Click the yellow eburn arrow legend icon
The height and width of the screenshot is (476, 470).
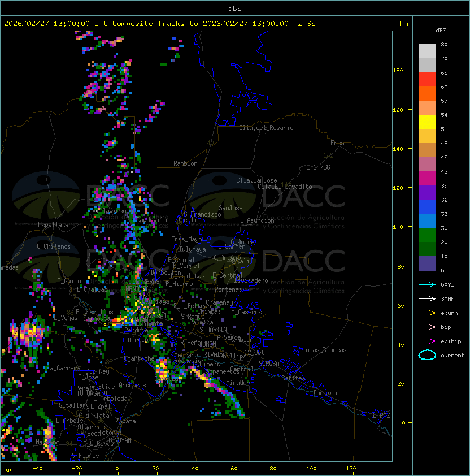click(x=427, y=313)
